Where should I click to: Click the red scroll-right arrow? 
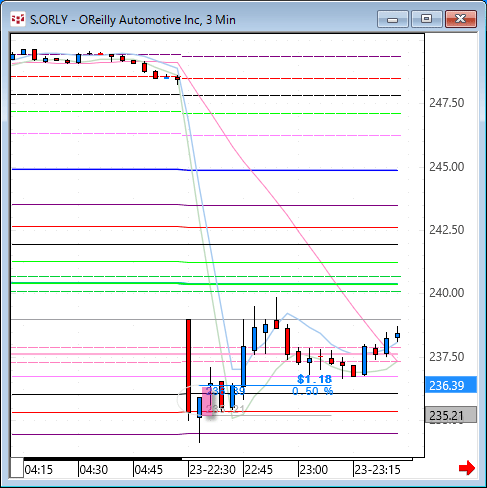pos(467,468)
